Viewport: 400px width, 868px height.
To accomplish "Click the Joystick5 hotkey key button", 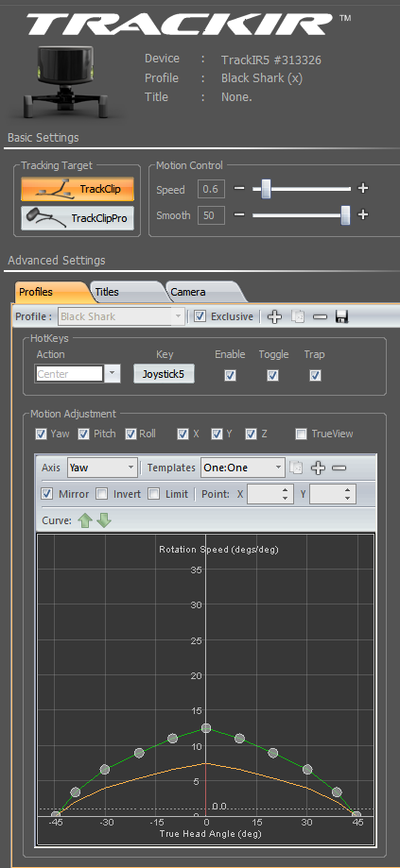I will point(164,374).
